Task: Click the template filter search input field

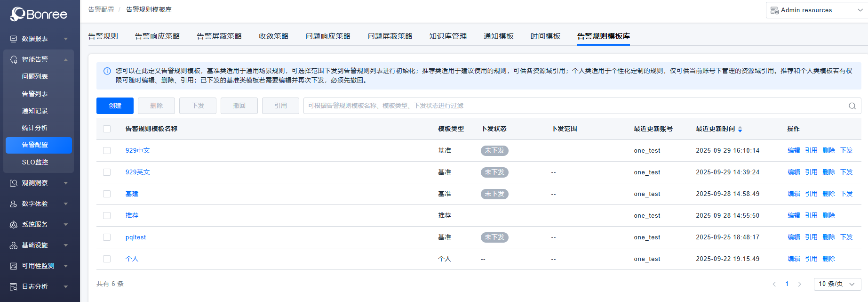Action: 574,106
